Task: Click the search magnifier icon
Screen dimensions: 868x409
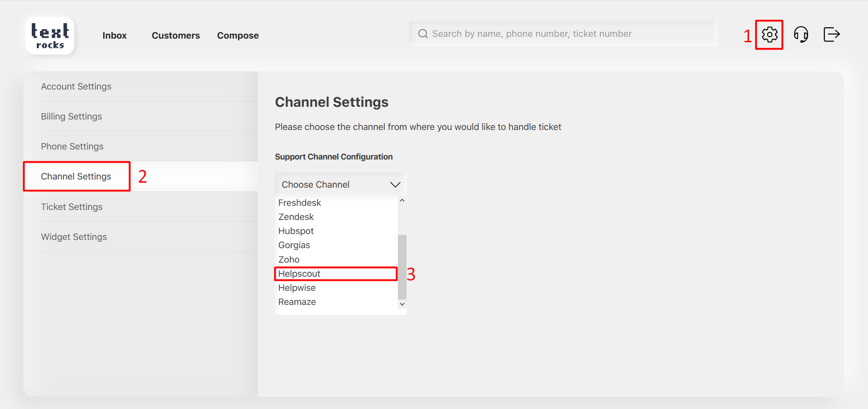Action: point(423,34)
